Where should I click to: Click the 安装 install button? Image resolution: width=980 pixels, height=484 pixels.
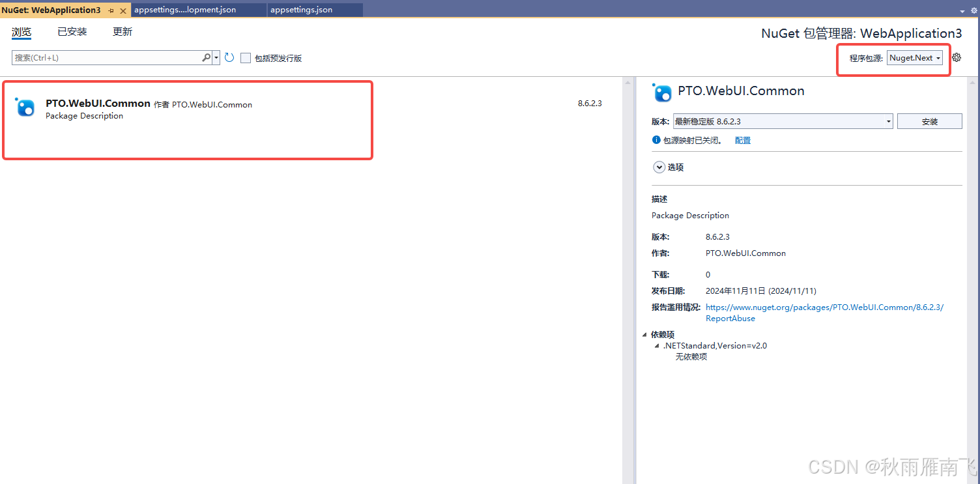coord(930,121)
